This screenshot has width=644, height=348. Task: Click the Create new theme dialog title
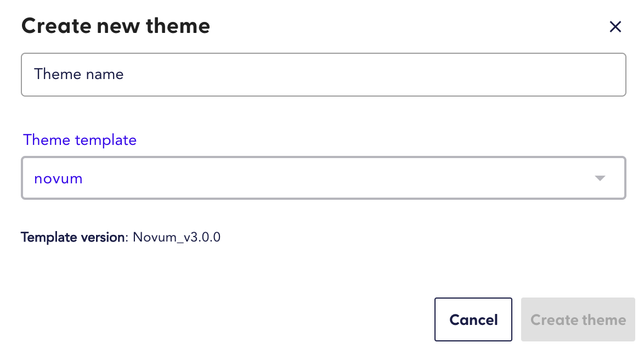115,26
